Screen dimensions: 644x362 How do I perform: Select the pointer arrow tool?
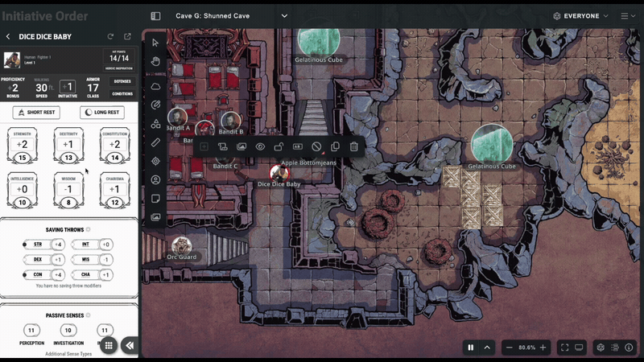pos(155,43)
